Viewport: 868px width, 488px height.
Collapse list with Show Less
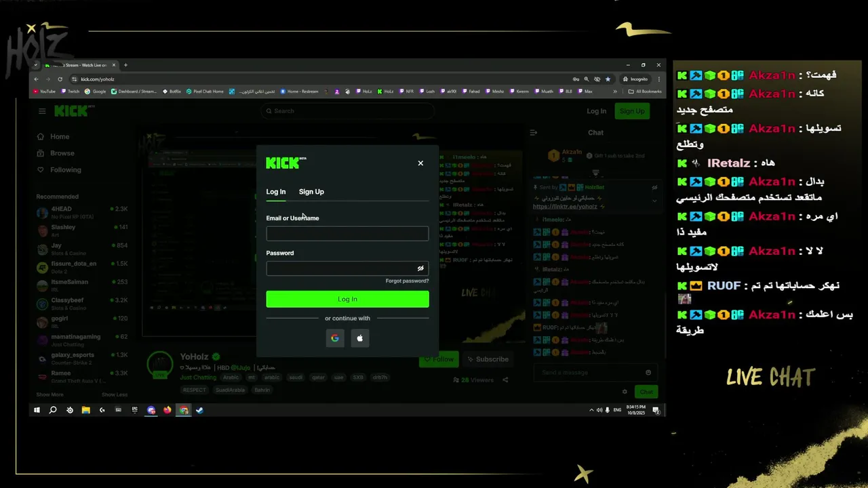(x=115, y=394)
